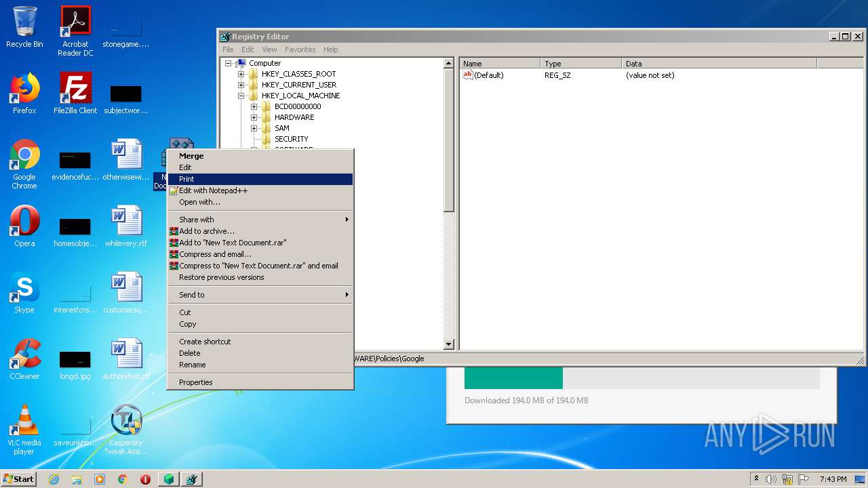
Task: Open Properties from context menu
Action: (x=260, y=382)
